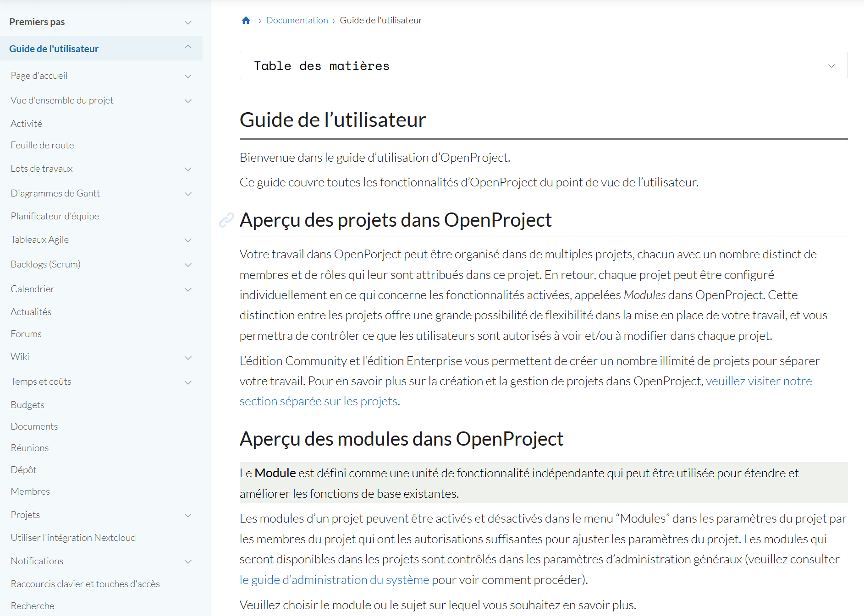Select "Forums" in the sidebar
This screenshot has width=864, height=616.
(26, 333)
